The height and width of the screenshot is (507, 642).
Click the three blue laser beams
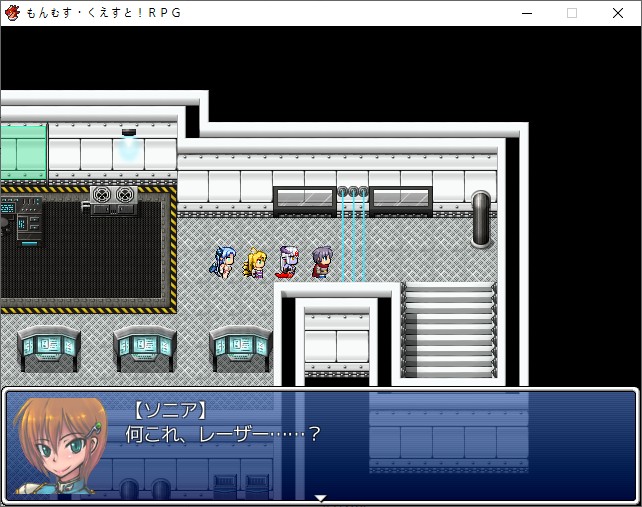(353, 238)
